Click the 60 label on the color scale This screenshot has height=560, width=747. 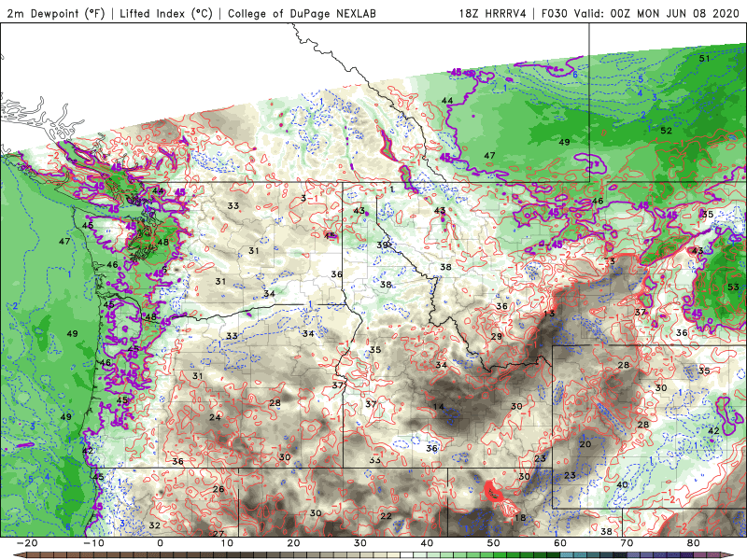click(x=560, y=543)
